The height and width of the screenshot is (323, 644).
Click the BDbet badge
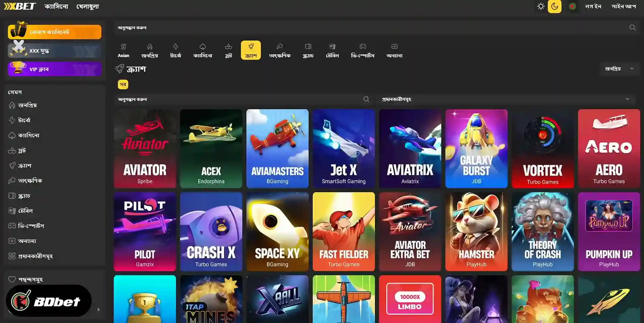coord(49,301)
